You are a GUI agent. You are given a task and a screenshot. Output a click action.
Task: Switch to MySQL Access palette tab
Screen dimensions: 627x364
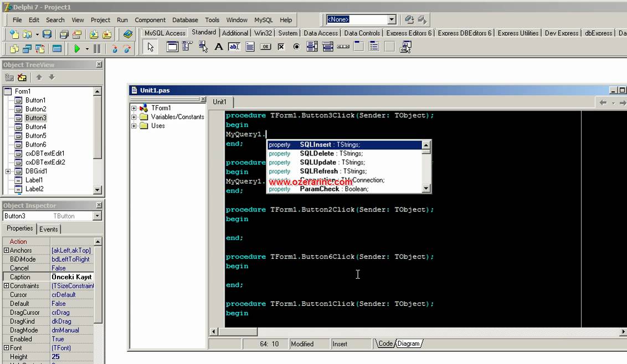[x=165, y=33]
